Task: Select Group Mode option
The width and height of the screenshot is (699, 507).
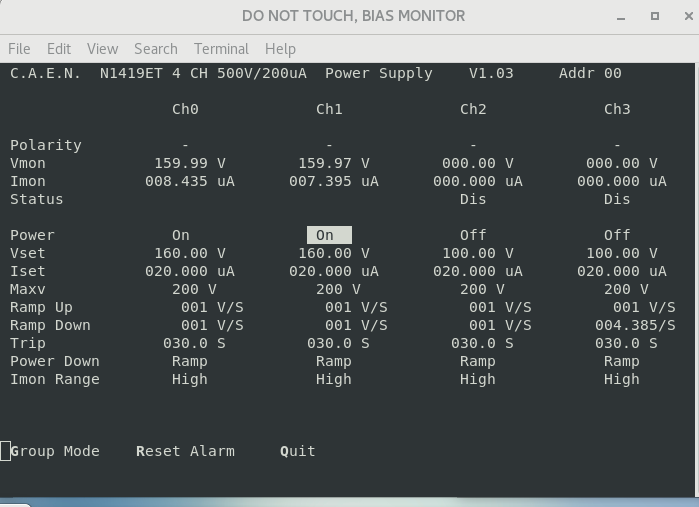Action: click(x=55, y=451)
